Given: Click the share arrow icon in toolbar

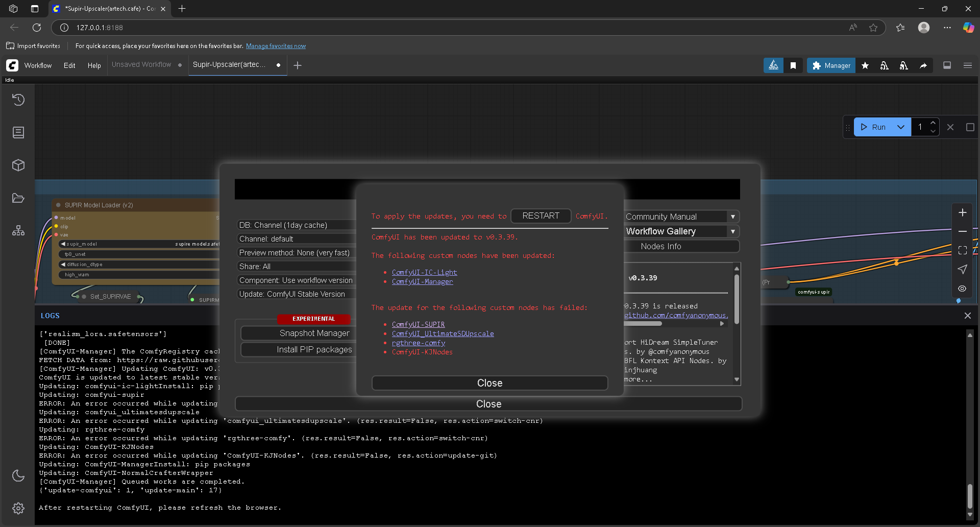Looking at the screenshot, I should click(x=923, y=65).
